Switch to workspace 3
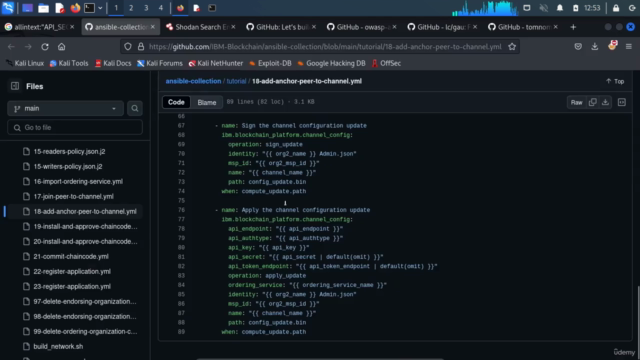 coord(146,8)
